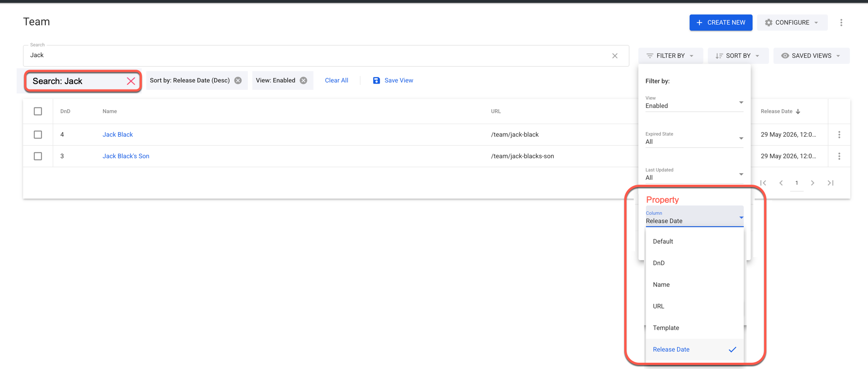Select DnD column option

pos(694,263)
